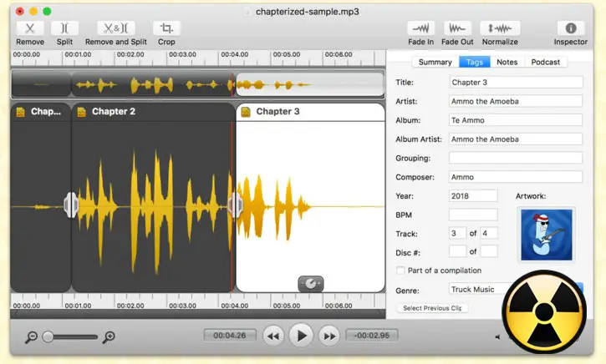Click the Disc number field
Image resolution: width=606 pixels, height=364 pixels.
457,251
